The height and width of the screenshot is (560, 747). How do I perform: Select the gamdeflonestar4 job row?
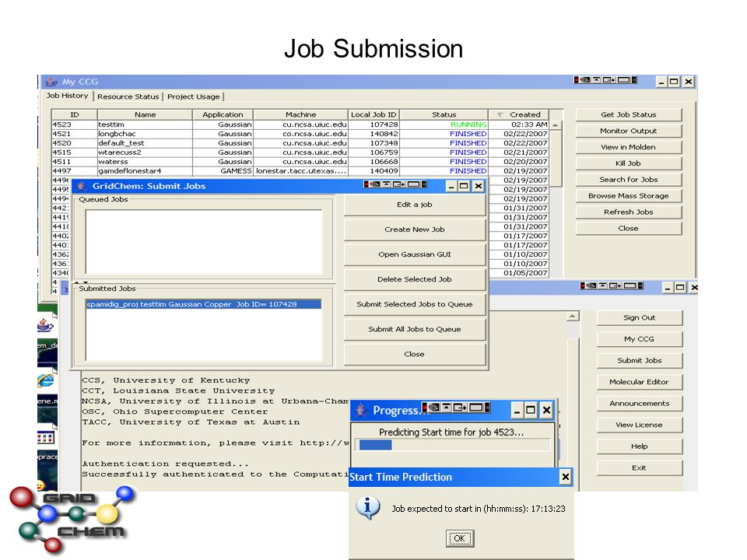300,171
